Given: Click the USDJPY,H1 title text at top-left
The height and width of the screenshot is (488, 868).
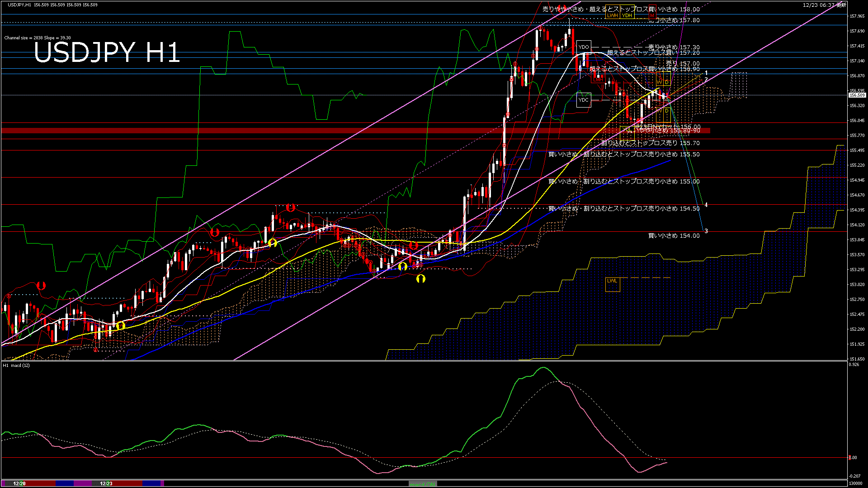Looking at the screenshot, I should coord(20,5).
